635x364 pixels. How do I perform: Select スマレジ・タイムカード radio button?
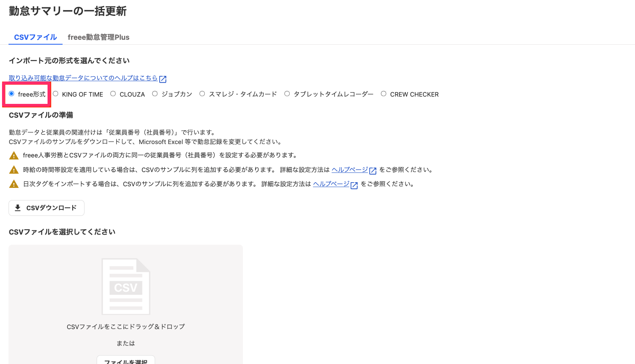click(202, 94)
